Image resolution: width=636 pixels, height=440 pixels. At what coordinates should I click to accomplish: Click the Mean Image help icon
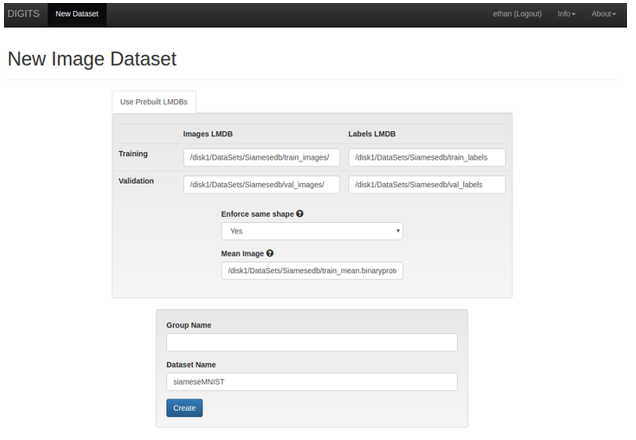point(270,254)
